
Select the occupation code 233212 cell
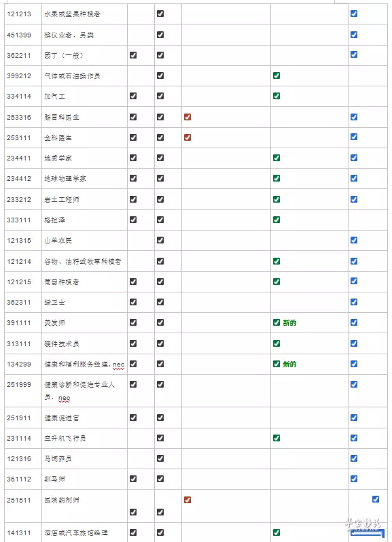[x=23, y=199]
